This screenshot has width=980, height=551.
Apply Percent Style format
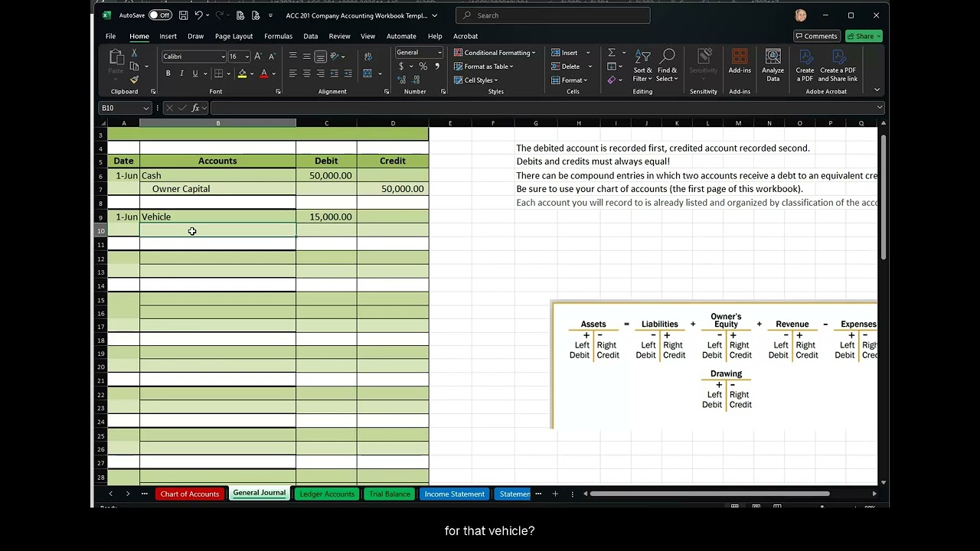(x=423, y=67)
